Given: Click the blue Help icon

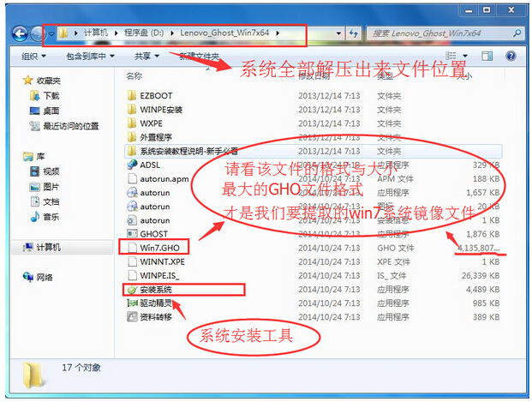Looking at the screenshot, I should [x=511, y=56].
